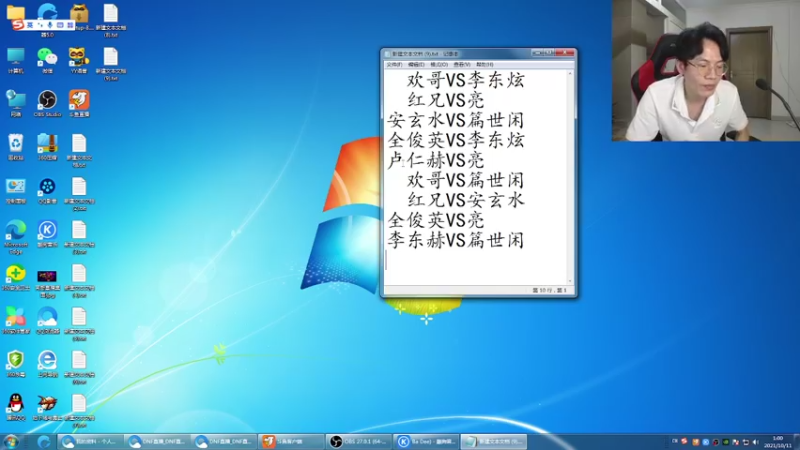Open the Douyu live streaming shortcut
The height and width of the screenshot is (450, 800).
(x=79, y=104)
